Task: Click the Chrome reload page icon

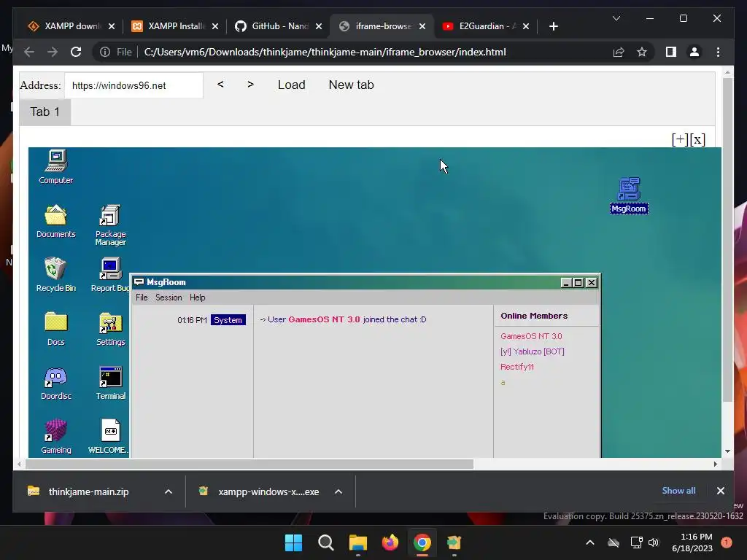Action: pos(76,52)
